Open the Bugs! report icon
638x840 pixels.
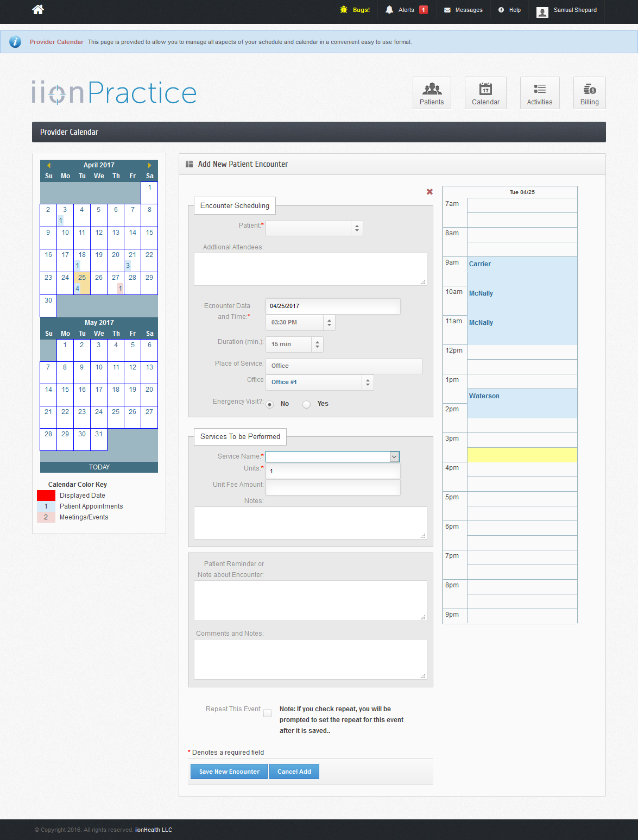point(344,10)
